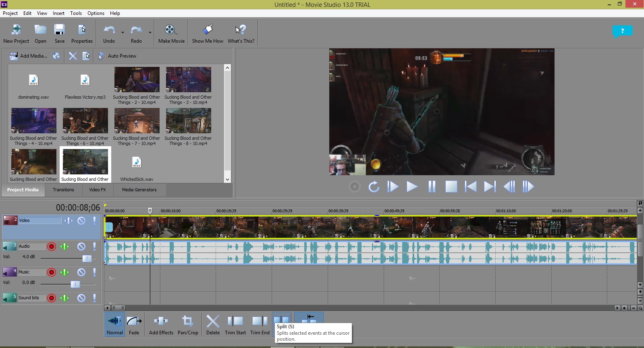Switch to the Video FX tab
Screen dimensions: 644x348
(x=98, y=190)
